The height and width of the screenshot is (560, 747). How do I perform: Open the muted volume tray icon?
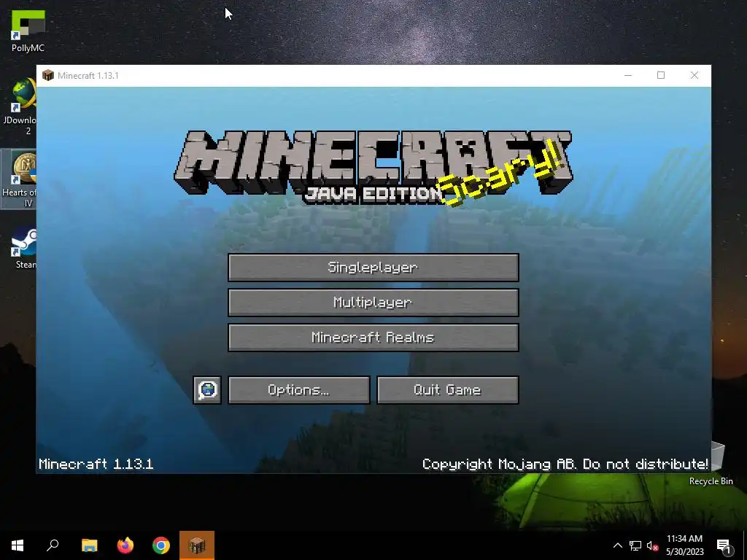(652, 545)
